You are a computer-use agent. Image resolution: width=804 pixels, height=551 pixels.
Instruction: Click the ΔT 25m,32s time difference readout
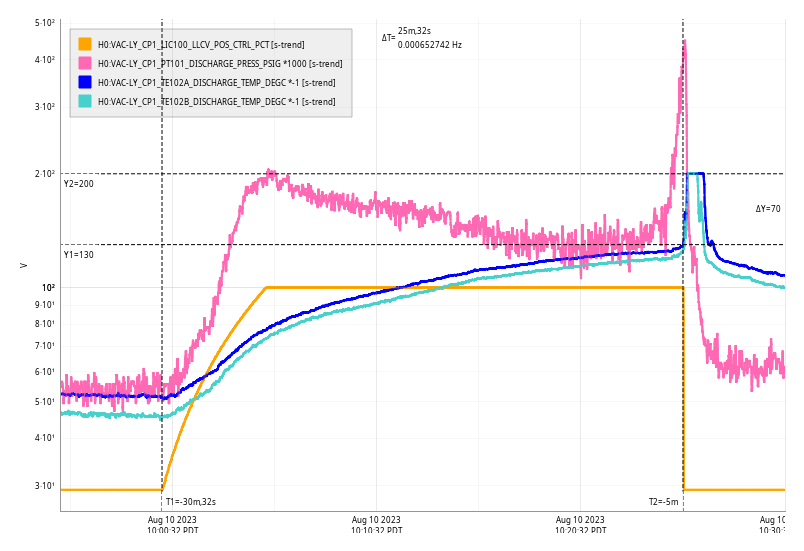[x=414, y=31]
